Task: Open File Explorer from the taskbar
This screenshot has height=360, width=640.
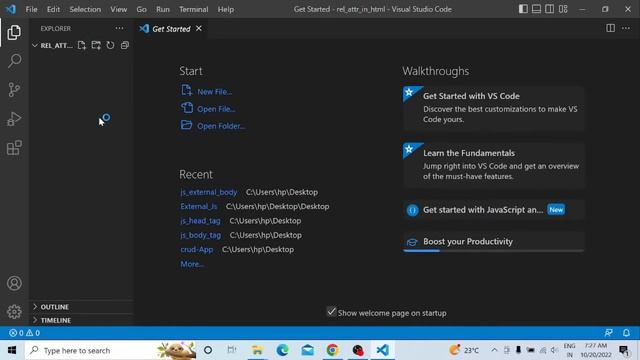Action: (x=257, y=350)
